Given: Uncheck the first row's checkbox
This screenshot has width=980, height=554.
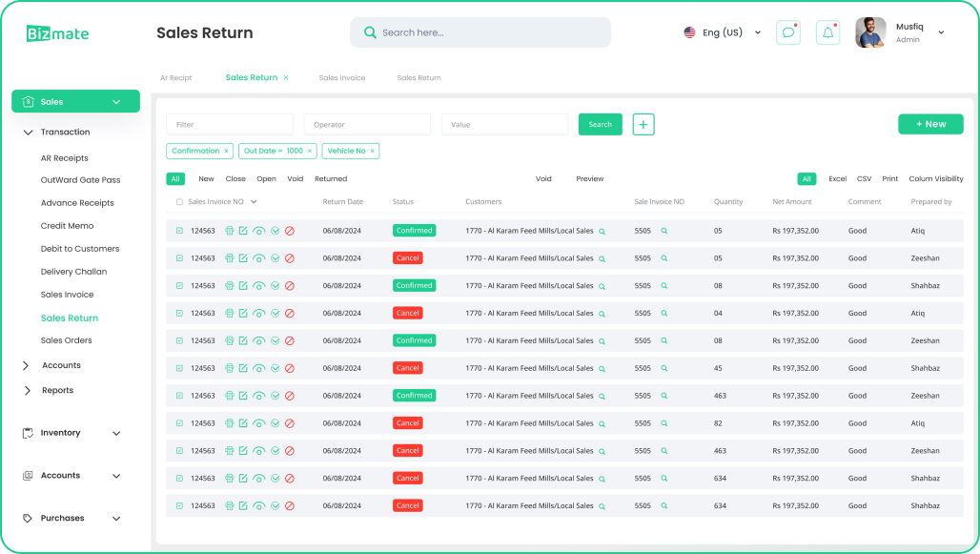Looking at the screenshot, I should (179, 231).
